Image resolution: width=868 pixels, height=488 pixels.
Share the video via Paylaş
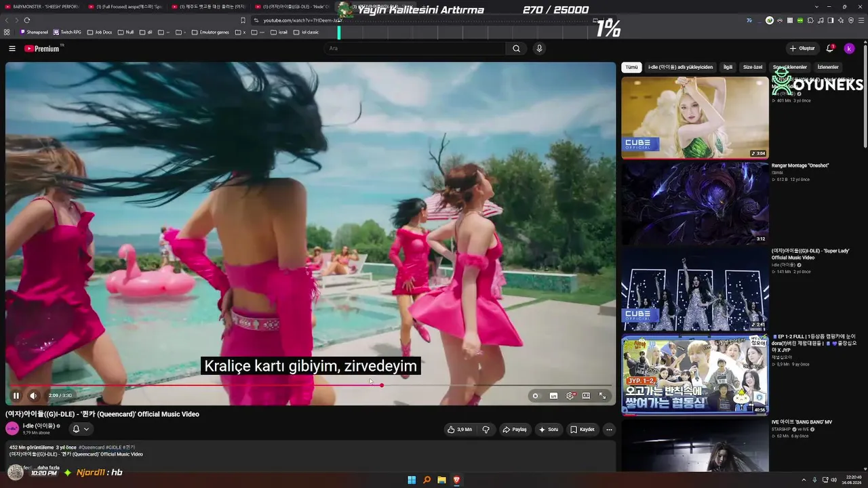pos(514,429)
